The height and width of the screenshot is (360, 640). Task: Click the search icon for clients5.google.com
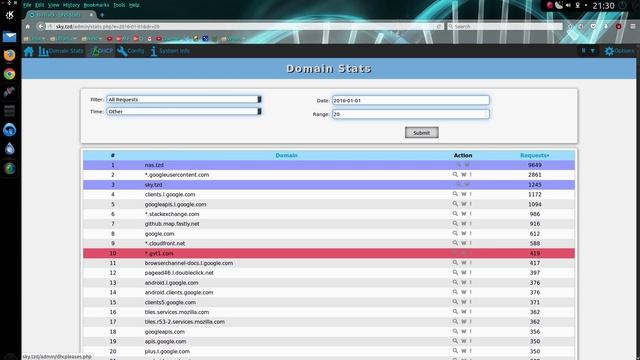(x=455, y=302)
